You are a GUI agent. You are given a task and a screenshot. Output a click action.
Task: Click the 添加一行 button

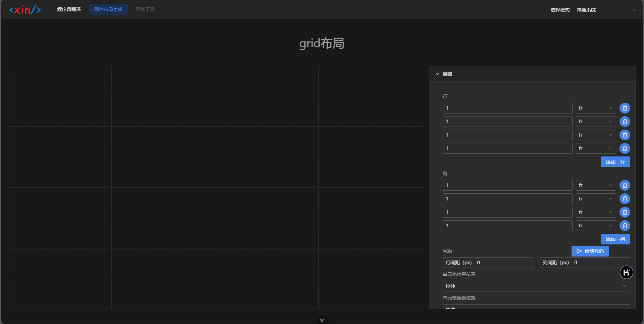(615, 162)
